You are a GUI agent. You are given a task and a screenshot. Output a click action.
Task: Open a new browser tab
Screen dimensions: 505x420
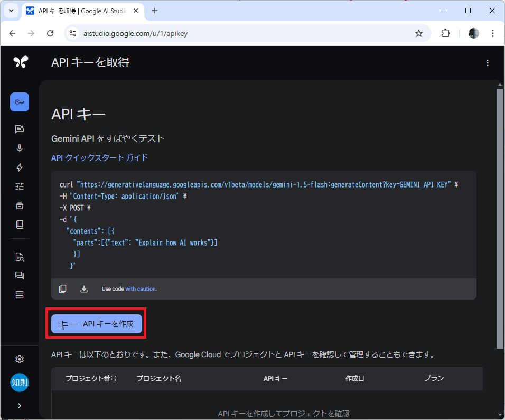pos(155,11)
